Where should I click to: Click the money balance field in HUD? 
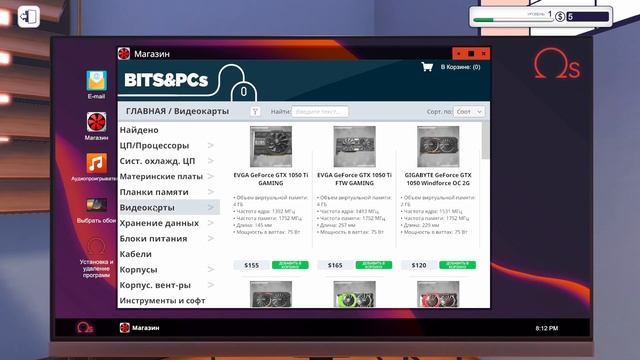[588, 17]
